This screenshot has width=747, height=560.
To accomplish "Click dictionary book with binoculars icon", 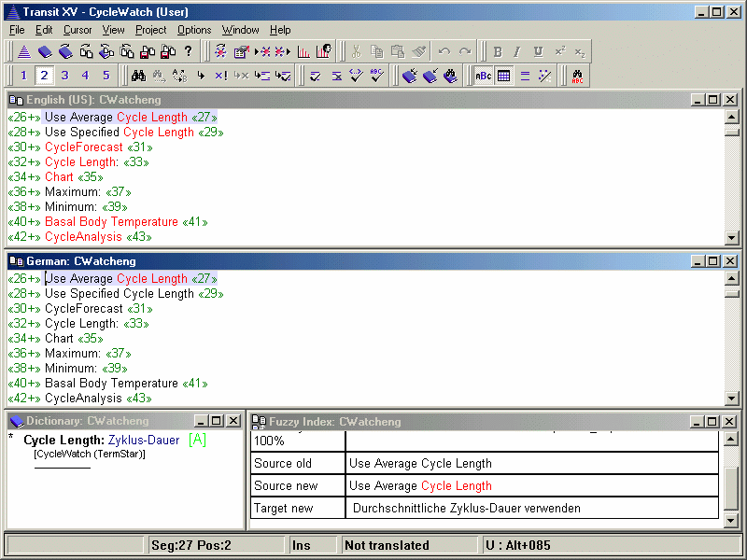I will [450, 76].
